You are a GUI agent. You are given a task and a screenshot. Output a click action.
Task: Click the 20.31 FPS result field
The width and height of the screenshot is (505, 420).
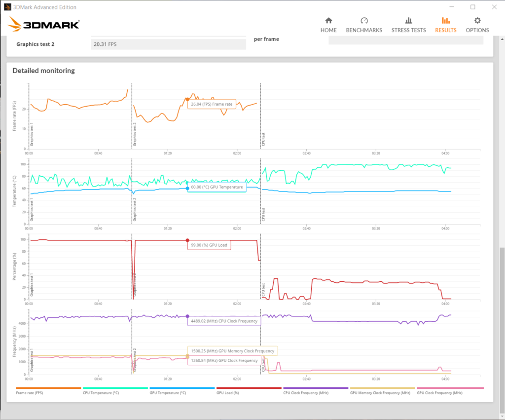point(169,44)
